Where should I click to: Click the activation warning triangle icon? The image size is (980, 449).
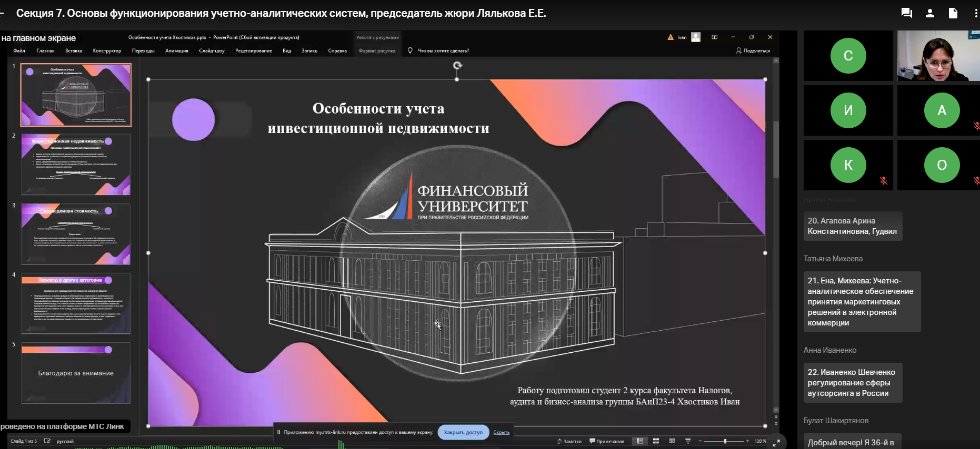click(x=671, y=37)
